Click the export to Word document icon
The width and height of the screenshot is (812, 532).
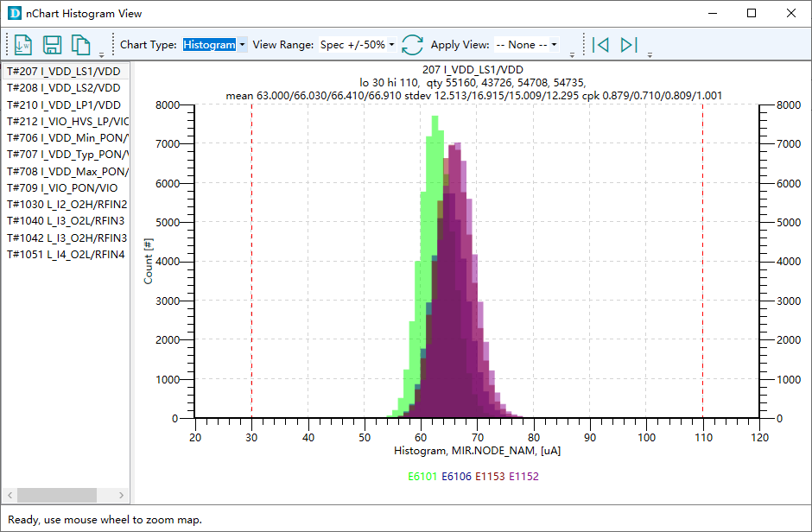point(23,45)
